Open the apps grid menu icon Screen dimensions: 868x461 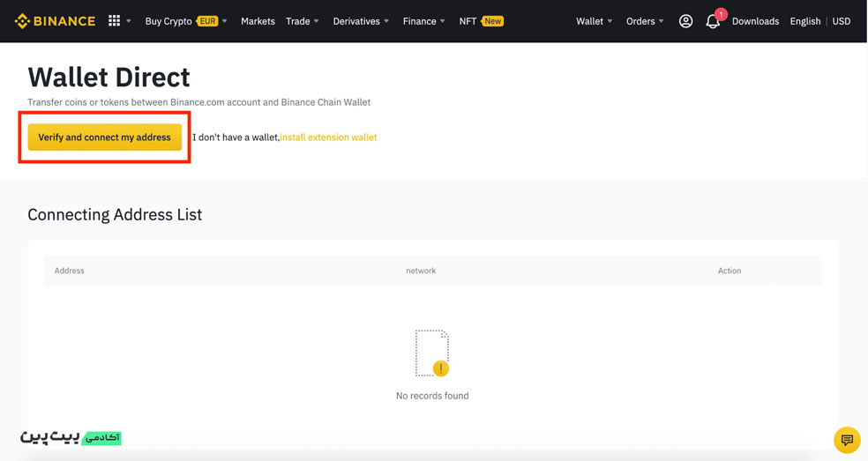pos(114,21)
